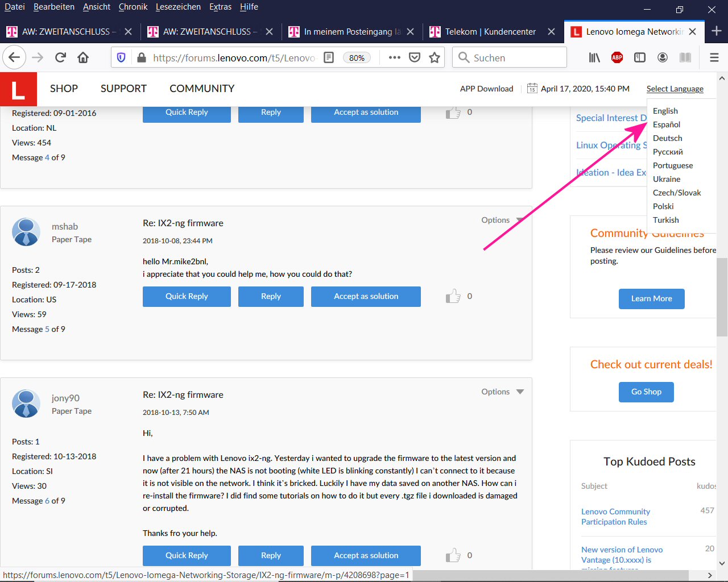The image size is (728, 582).
Task: Open the Datei menu
Action: click(x=15, y=7)
